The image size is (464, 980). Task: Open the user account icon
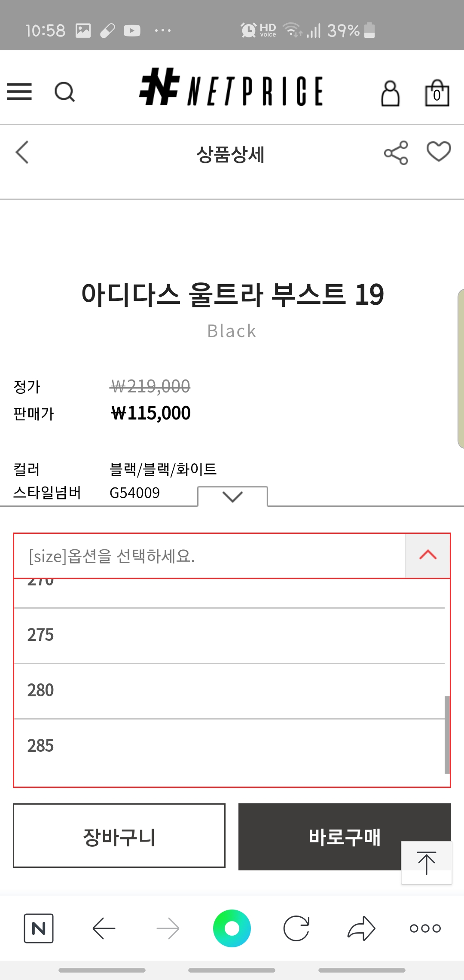390,93
